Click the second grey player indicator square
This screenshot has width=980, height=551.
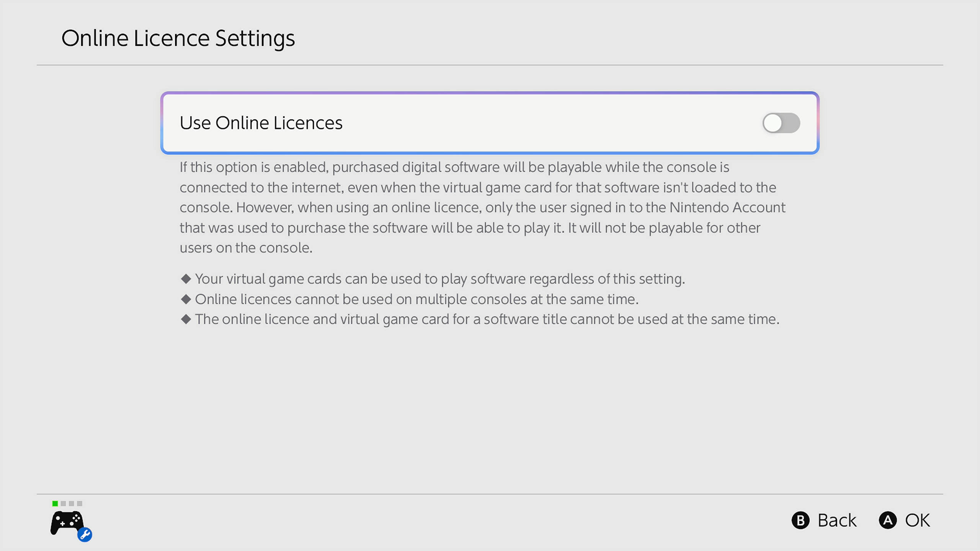click(x=63, y=504)
